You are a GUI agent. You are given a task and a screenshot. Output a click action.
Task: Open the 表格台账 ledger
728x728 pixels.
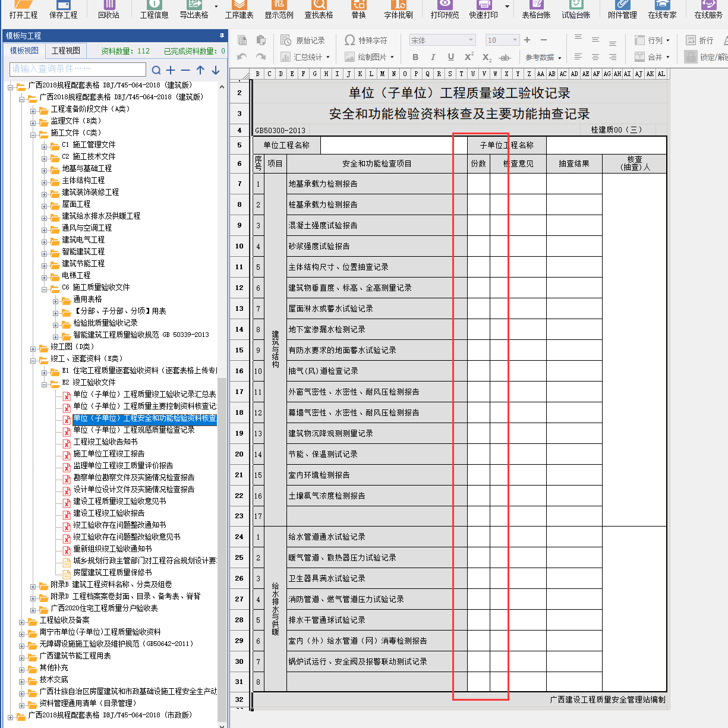pos(537,10)
